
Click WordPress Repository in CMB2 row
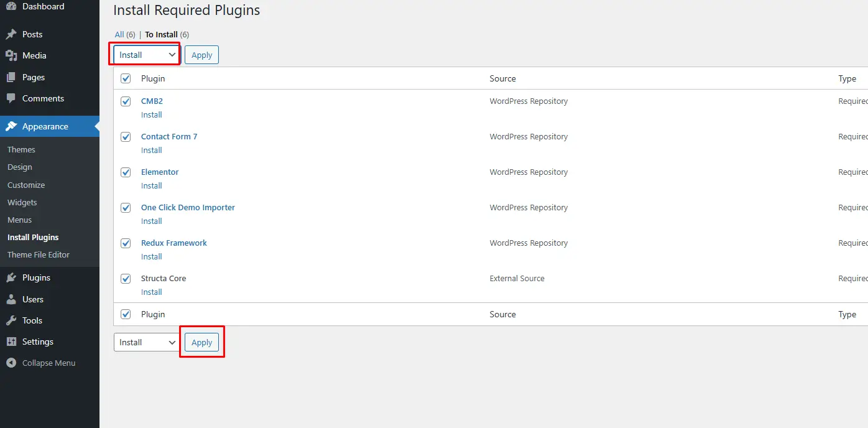529,101
